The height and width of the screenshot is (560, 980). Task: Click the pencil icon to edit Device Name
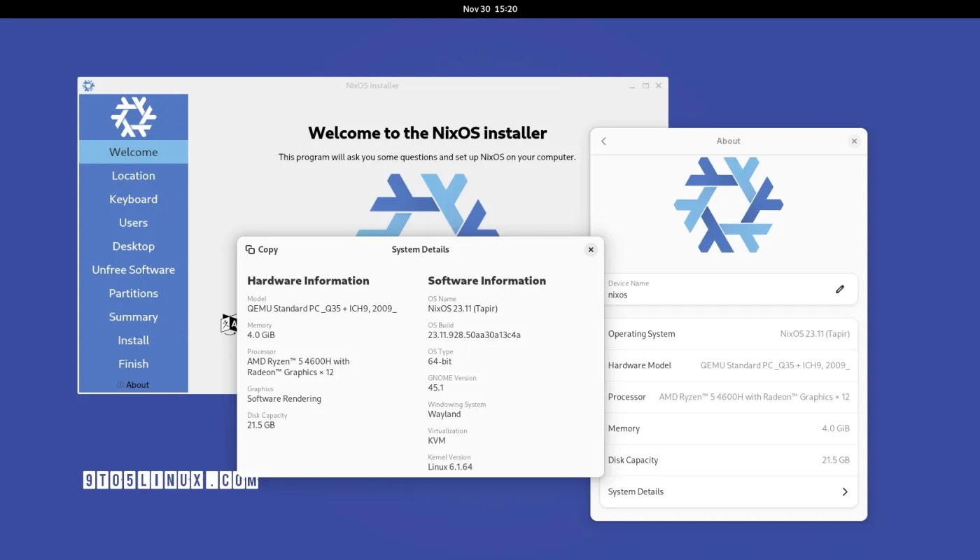840,288
